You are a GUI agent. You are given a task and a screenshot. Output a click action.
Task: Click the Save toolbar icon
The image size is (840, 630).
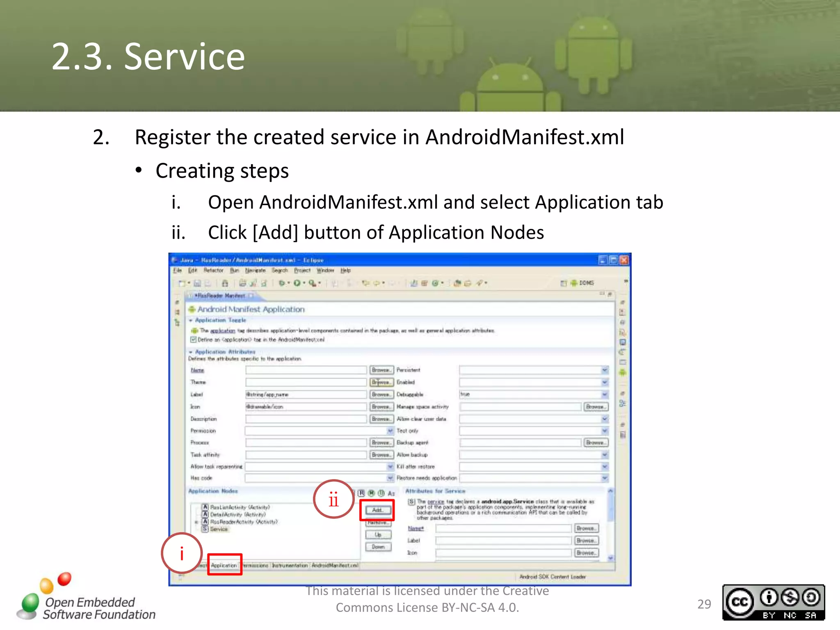pos(197,283)
